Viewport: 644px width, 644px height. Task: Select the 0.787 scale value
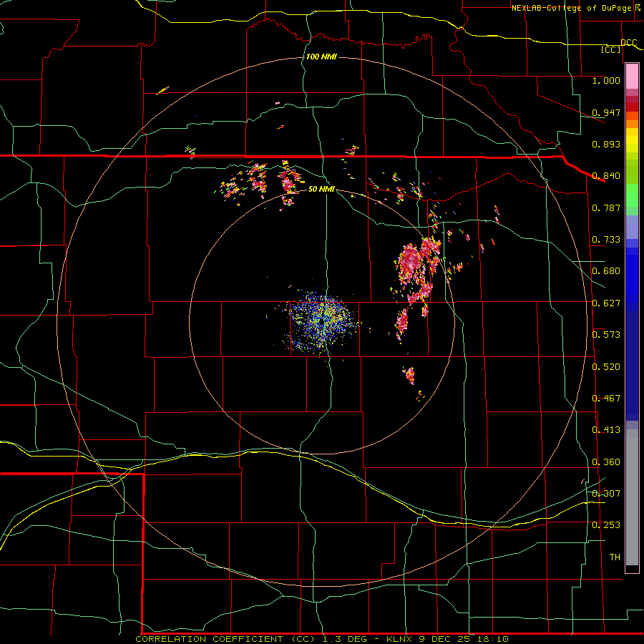[x=606, y=208]
